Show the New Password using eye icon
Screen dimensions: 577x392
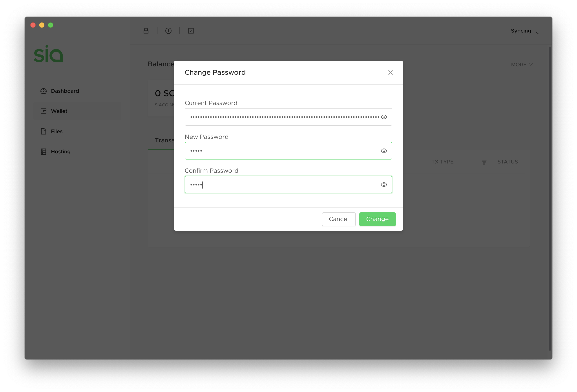point(384,151)
